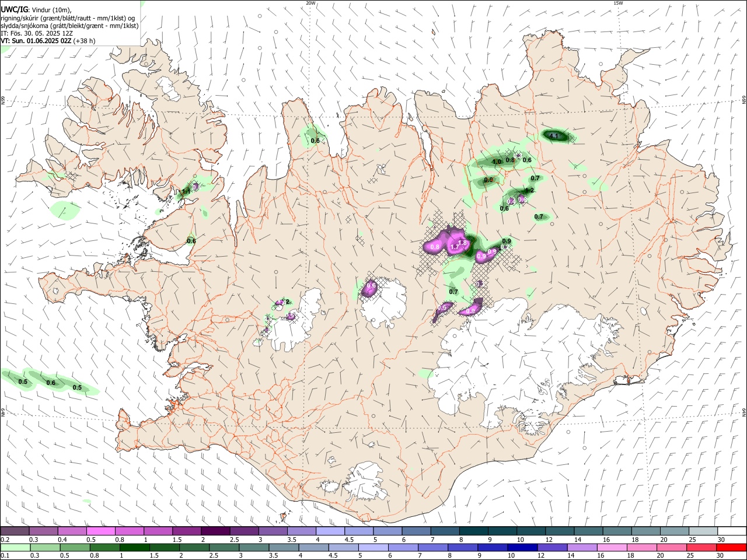Click the 2.5 label in the green rain legend
Image resolution: width=747 pixels, height=560 pixels.
click(x=212, y=555)
